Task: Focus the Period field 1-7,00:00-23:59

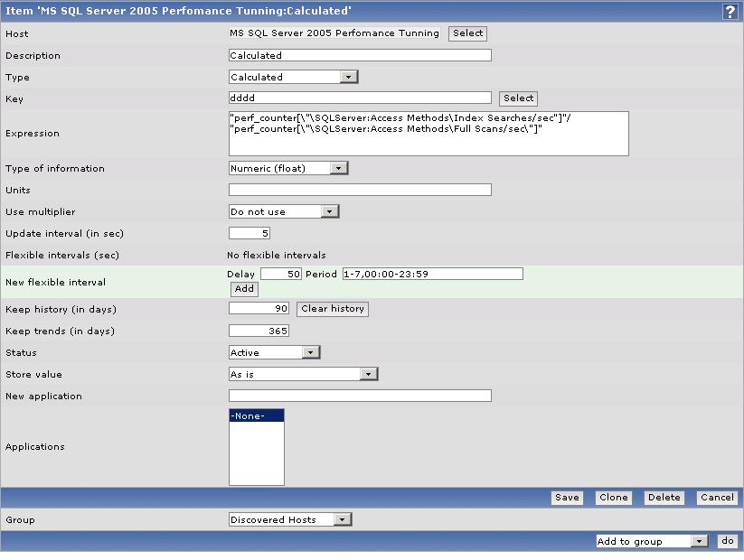Action: [x=433, y=274]
